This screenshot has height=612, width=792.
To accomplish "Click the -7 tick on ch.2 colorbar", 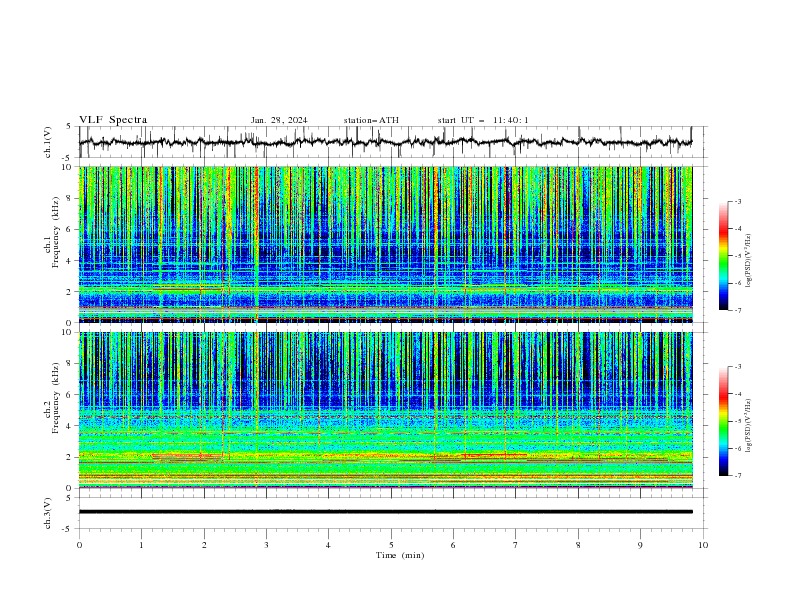I will [737, 475].
